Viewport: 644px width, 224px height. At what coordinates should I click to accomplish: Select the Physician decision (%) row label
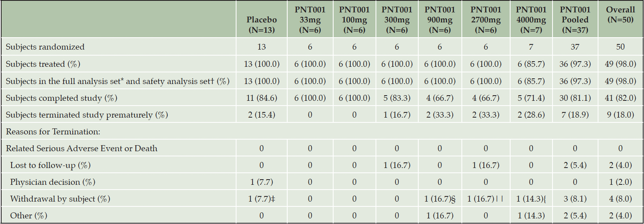[x=53, y=182]
